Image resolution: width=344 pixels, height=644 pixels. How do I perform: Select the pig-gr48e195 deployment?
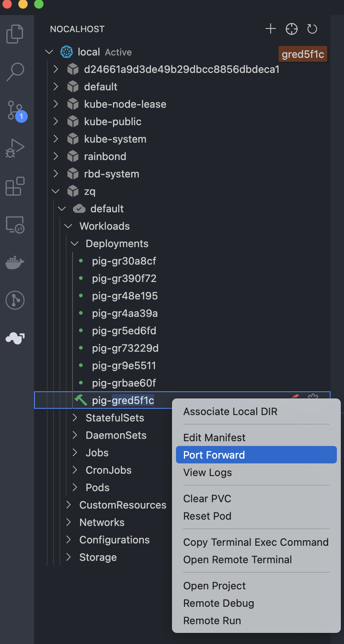pyautogui.click(x=125, y=296)
